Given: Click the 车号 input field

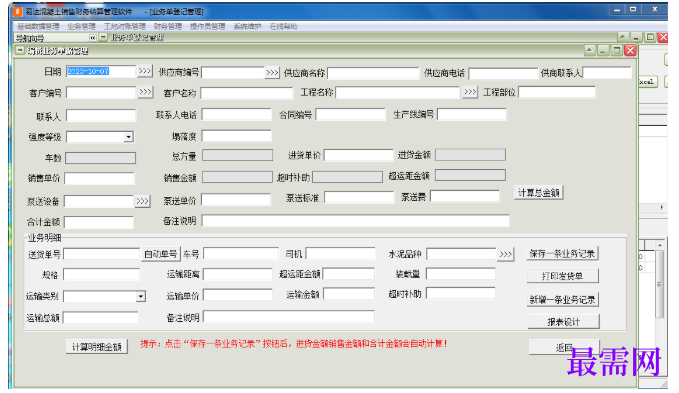Looking at the screenshot, I should pyautogui.click(x=241, y=253).
